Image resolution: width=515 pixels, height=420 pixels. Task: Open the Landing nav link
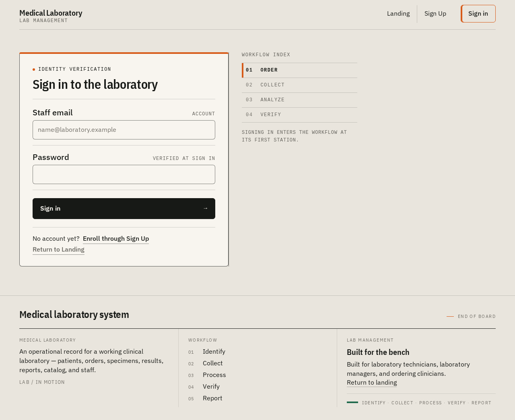pyautogui.click(x=398, y=14)
